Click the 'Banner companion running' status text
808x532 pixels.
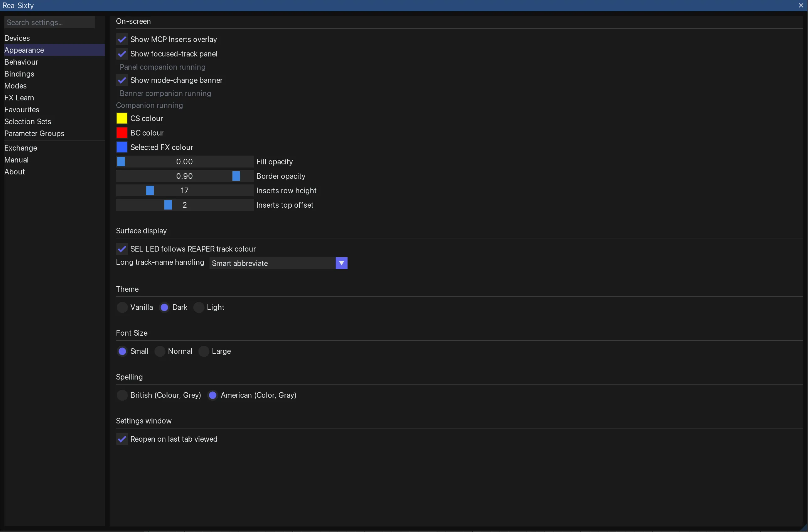[165, 93]
